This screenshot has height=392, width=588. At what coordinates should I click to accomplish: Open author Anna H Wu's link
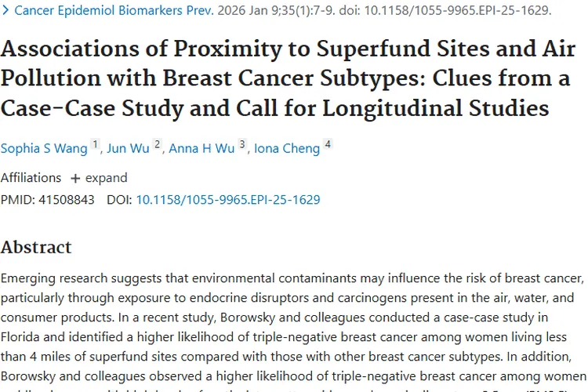(x=201, y=148)
